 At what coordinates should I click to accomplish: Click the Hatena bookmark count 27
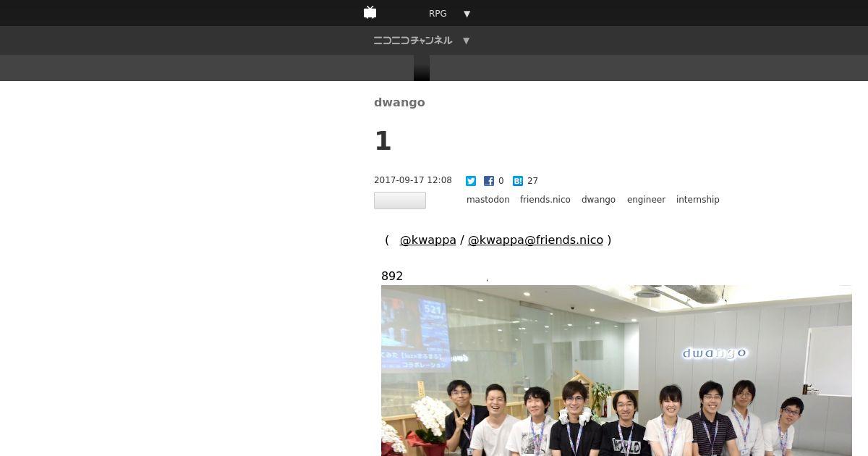[532, 181]
